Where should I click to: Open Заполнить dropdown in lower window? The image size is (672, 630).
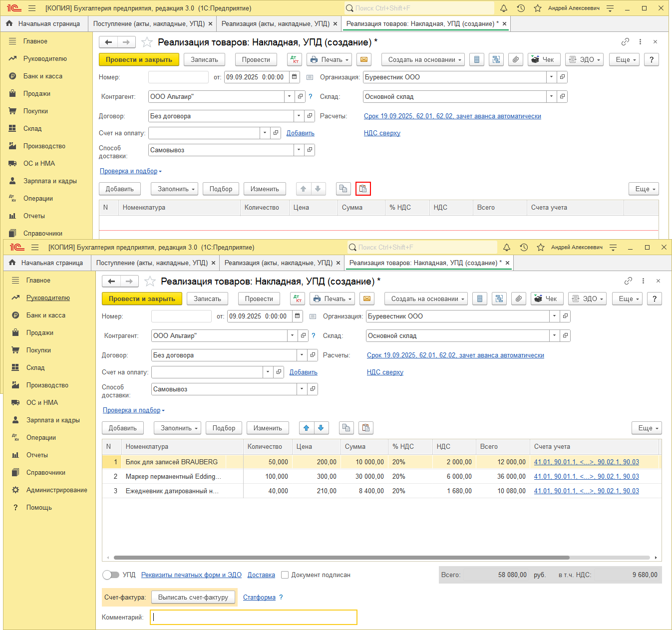point(177,428)
